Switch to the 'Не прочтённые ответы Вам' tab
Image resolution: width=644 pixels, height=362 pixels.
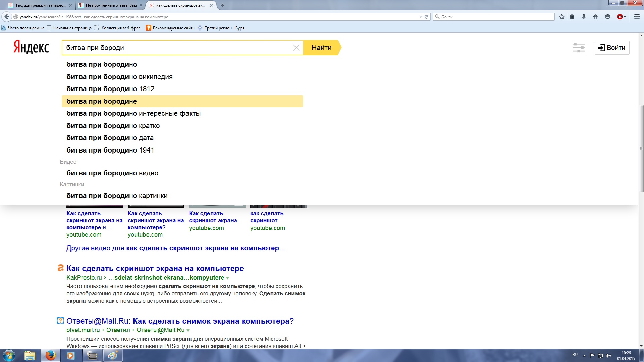click(110, 5)
